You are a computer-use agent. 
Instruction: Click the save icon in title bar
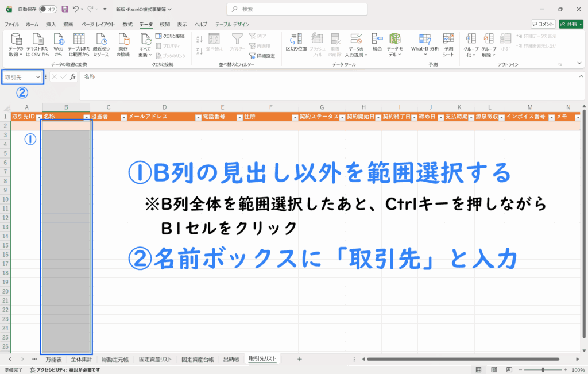pyautogui.click(x=64, y=9)
